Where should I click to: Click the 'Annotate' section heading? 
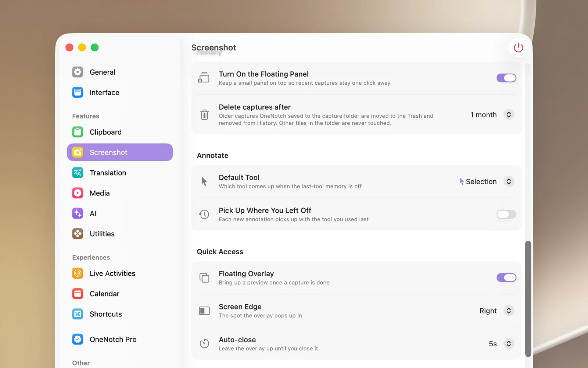pos(212,155)
